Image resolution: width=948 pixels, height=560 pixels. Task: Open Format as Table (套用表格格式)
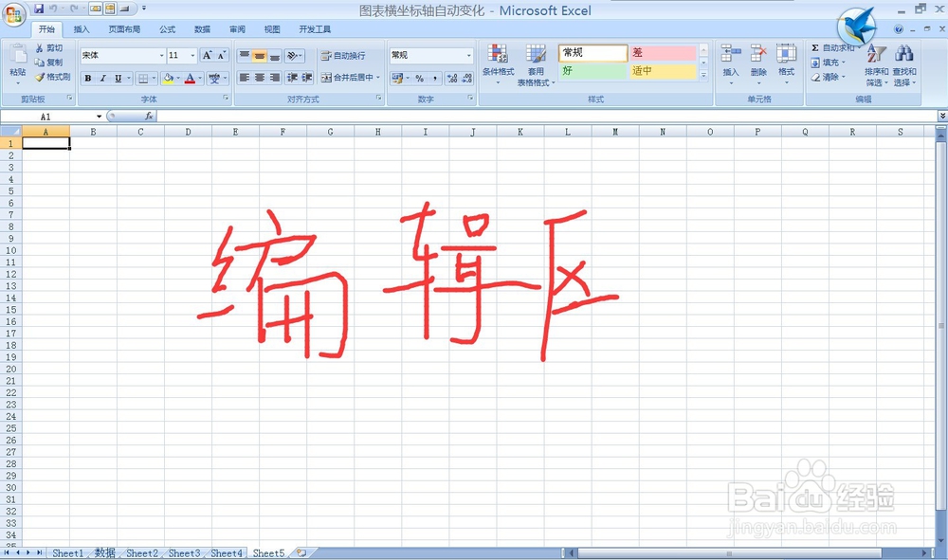(536, 65)
